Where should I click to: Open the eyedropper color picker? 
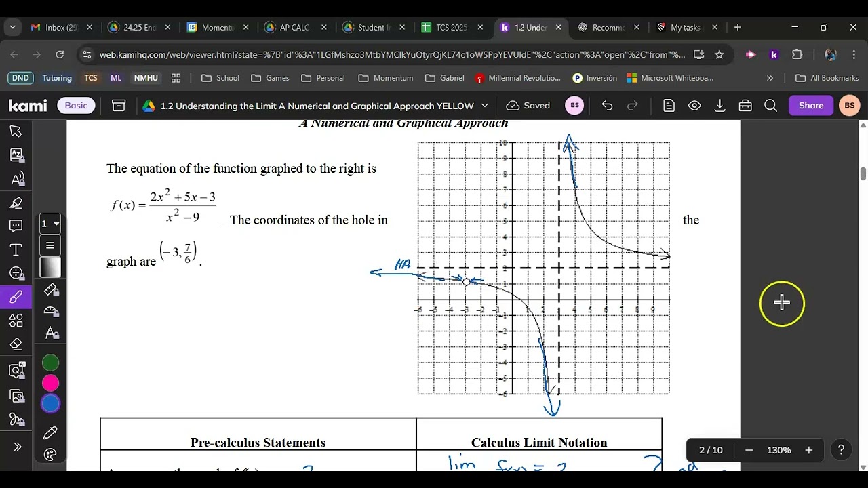point(51,432)
